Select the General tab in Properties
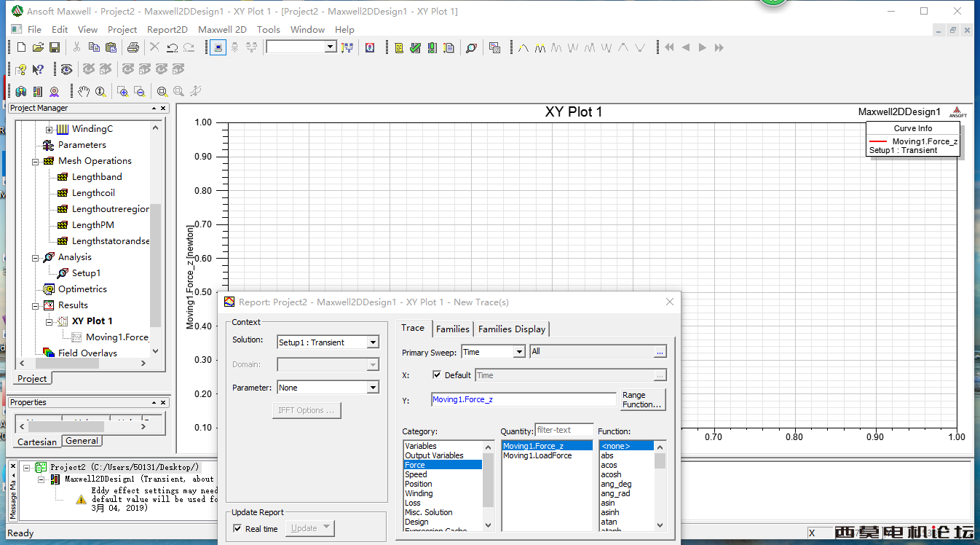 pyautogui.click(x=82, y=441)
